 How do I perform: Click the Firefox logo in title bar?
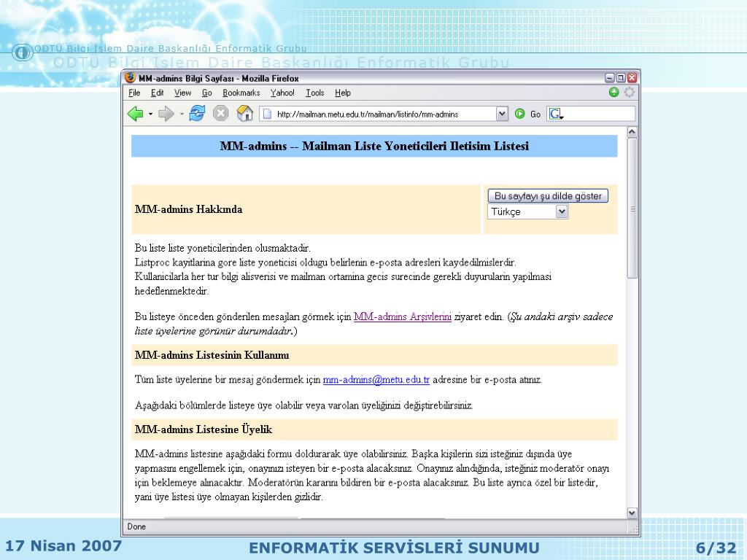pyautogui.click(x=130, y=77)
